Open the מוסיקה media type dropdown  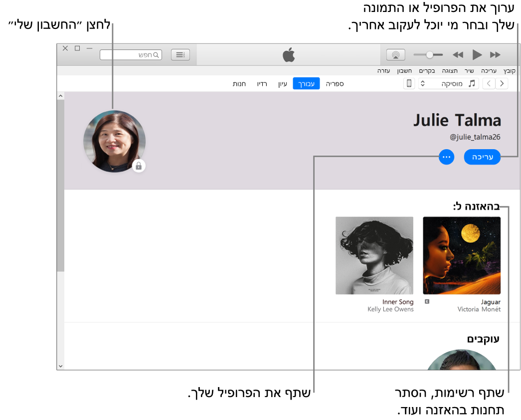point(448,83)
